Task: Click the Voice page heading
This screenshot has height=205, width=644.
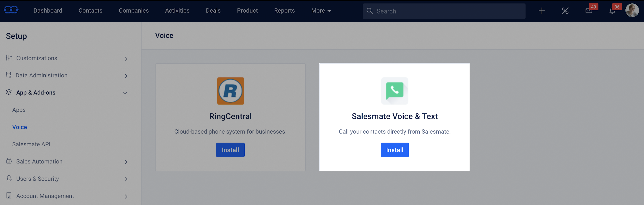Action: point(164,35)
